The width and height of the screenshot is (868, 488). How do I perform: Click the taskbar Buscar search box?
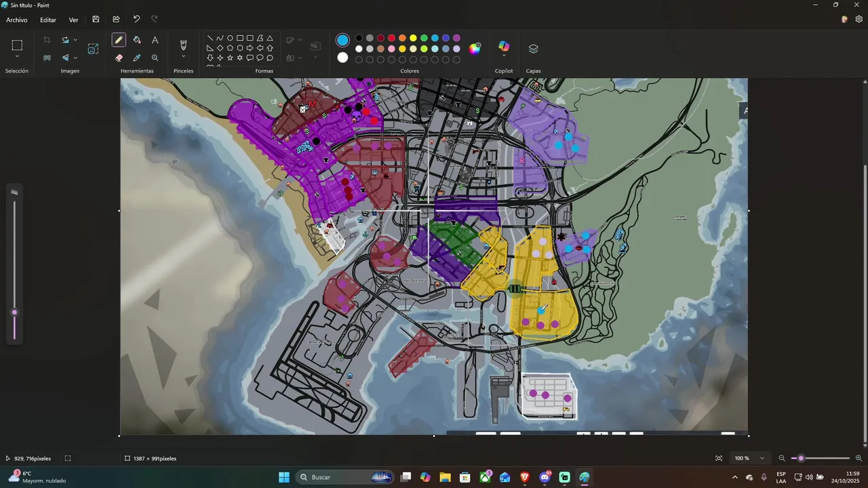click(345, 477)
